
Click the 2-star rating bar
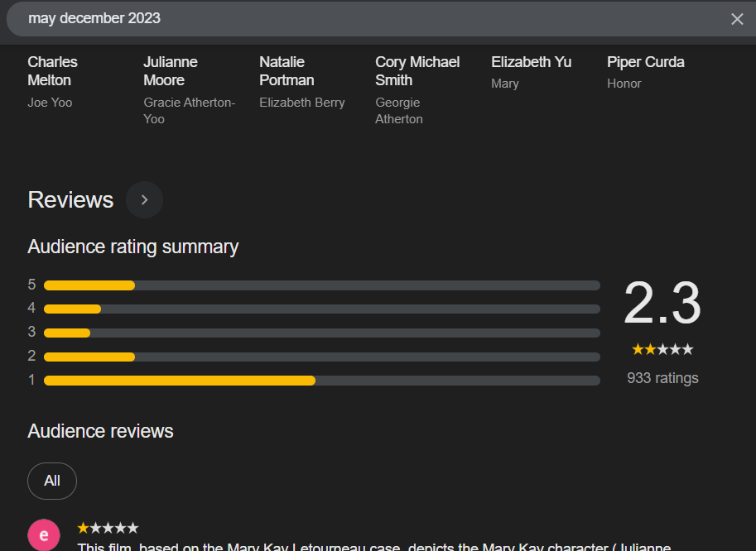coord(321,357)
